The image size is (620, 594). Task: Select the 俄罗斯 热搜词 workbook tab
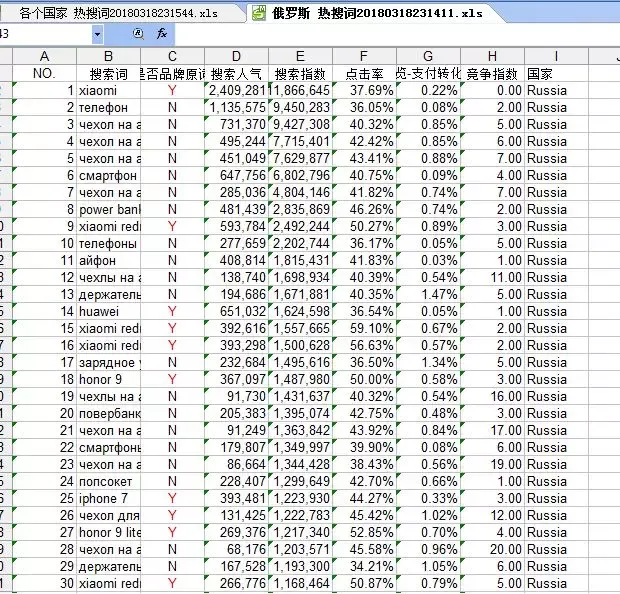coord(370,12)
